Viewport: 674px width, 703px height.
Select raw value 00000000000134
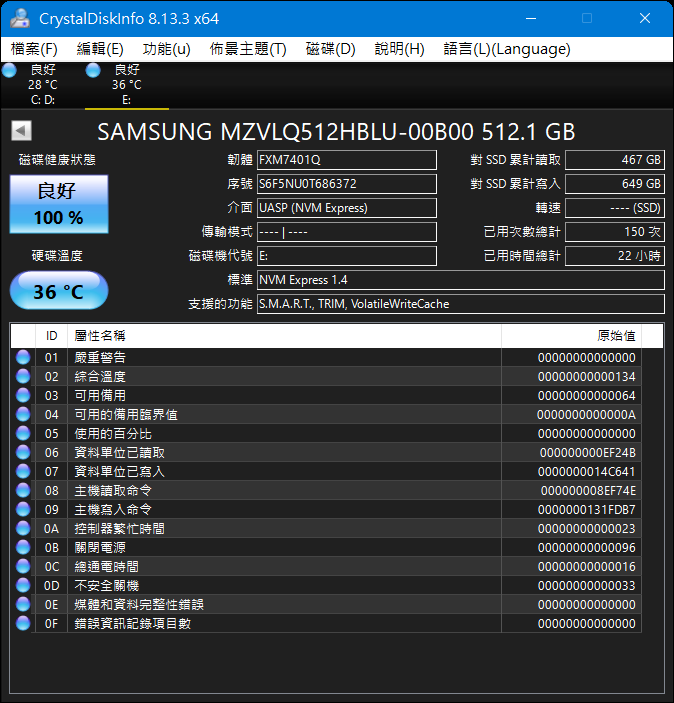[x=587, y=377]
